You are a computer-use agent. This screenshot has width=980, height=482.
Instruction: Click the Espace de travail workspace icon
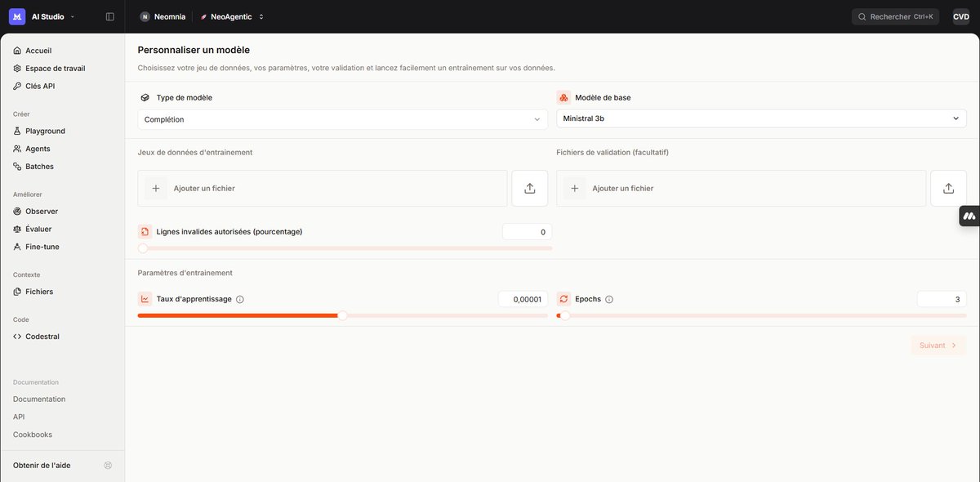[18, 69]
